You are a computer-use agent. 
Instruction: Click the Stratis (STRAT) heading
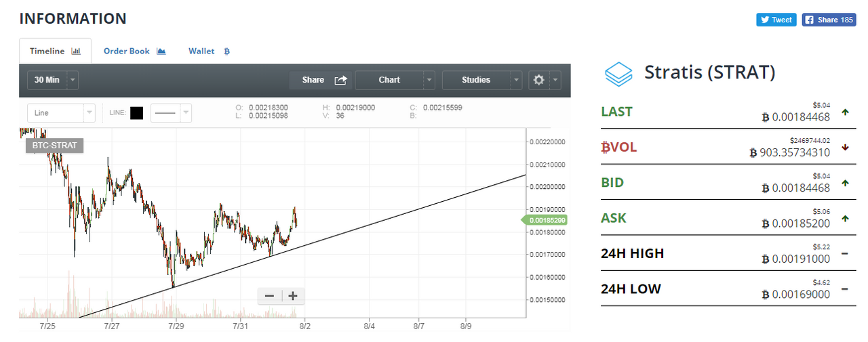click(709, 72)
